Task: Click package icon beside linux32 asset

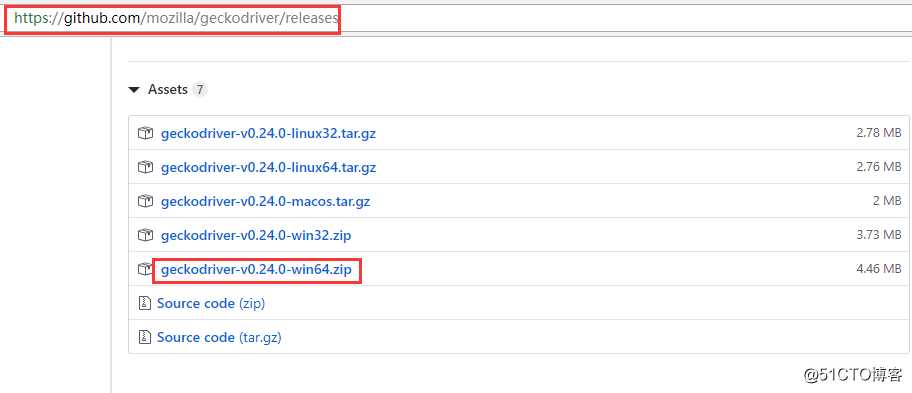Action: pos(145,134)
